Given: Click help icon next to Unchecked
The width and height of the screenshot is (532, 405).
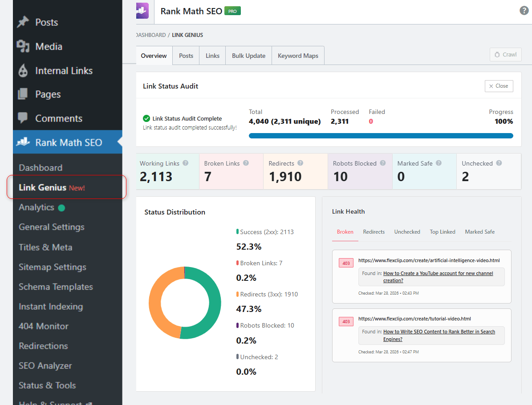Looking at the screenshot, I should (499, 163).
